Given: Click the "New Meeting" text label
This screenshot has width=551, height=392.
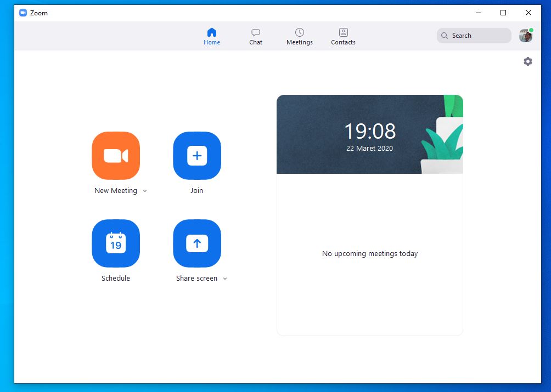Looking at the screenshot, I should [116, 191].
